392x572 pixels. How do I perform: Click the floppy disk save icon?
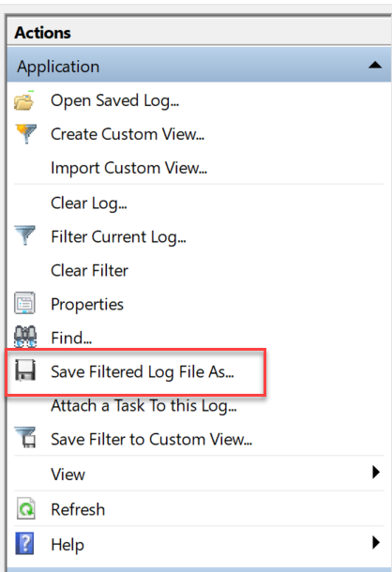pos(25,370)
